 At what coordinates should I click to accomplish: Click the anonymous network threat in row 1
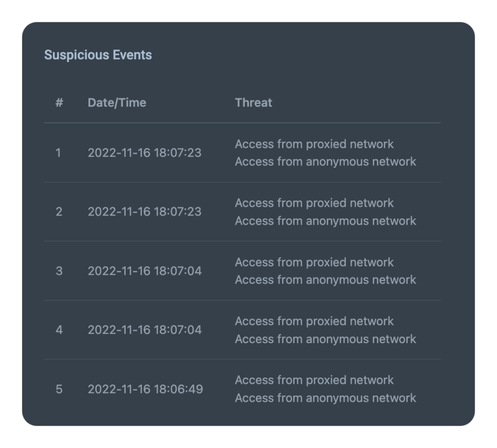325,162
